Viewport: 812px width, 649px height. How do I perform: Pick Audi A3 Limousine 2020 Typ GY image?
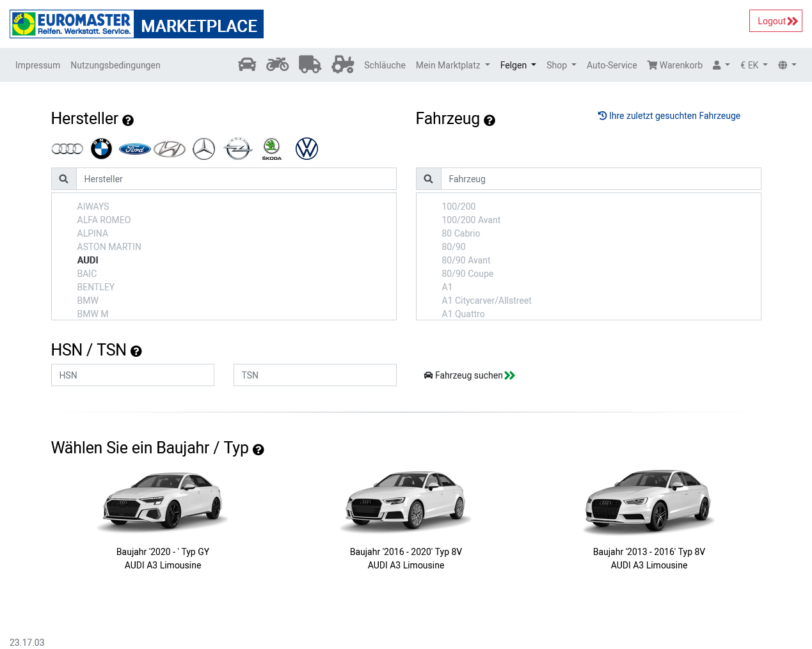163,501
